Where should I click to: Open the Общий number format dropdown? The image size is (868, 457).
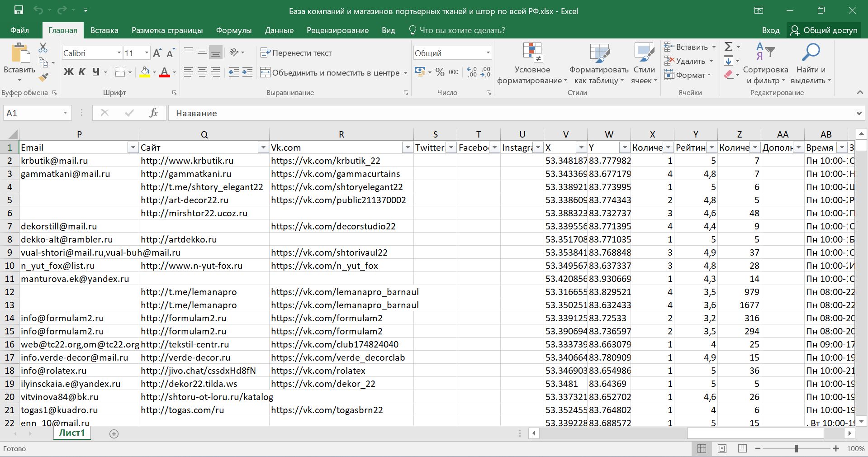pyautogui.click(x=488, y=53)
